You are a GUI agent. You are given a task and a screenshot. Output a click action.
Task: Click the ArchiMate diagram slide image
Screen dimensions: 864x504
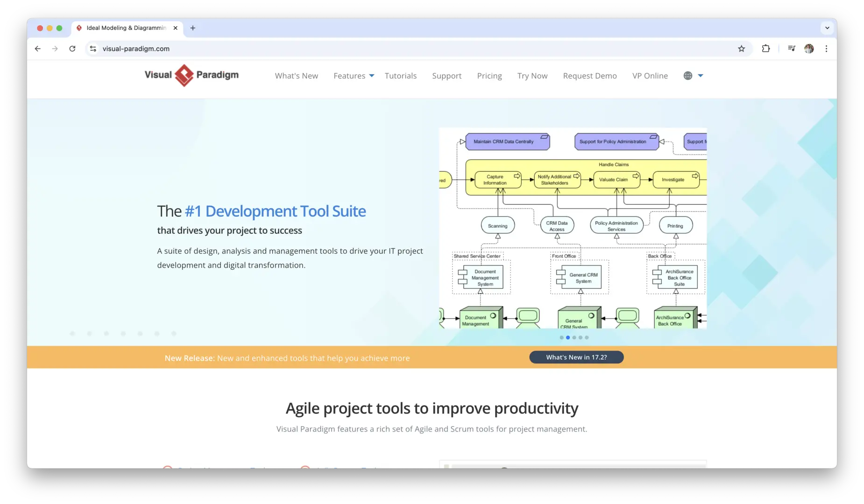(x=573, y=228)
